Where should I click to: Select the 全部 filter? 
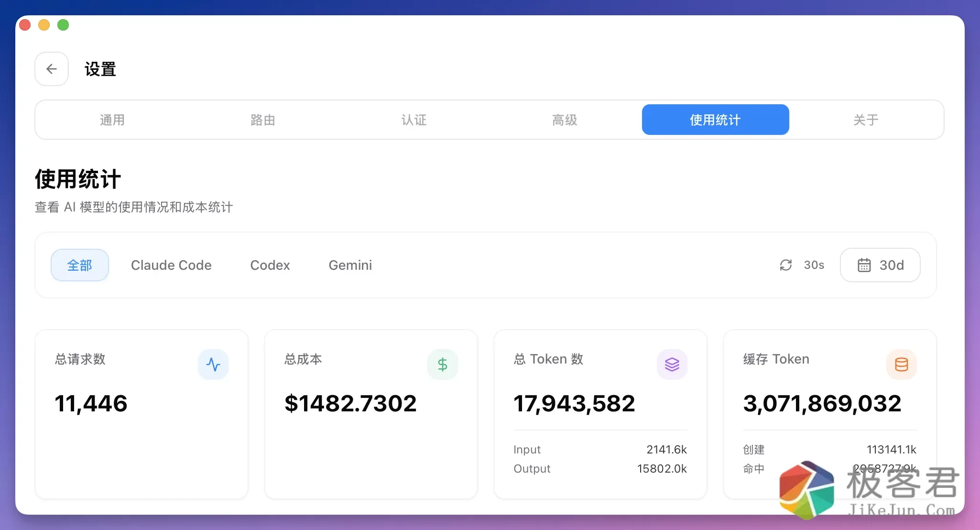tap(80, 265)
